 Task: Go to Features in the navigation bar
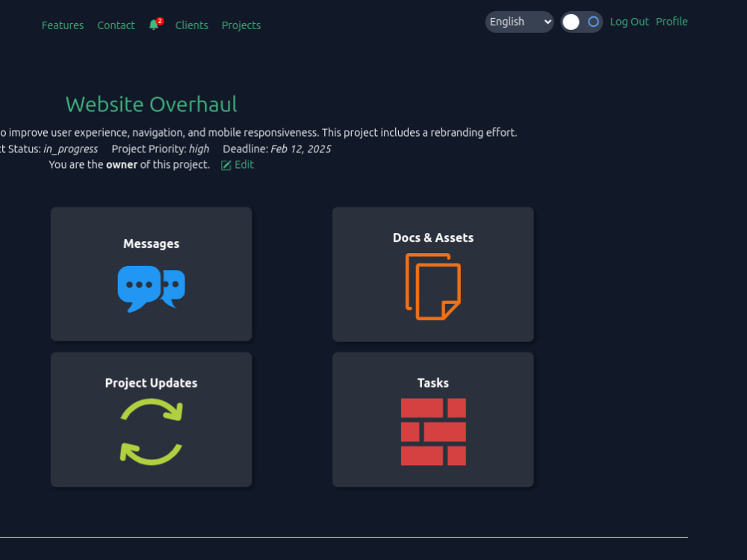[x=63, y=25]
